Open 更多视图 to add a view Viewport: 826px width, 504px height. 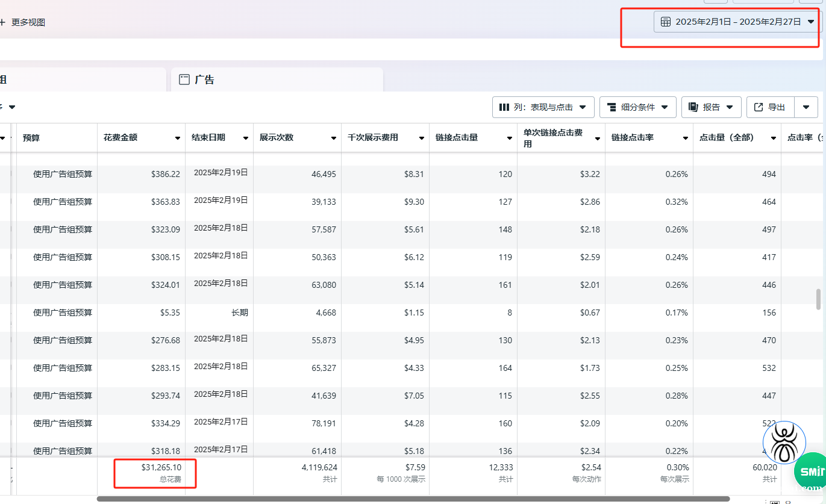(23, 22)
